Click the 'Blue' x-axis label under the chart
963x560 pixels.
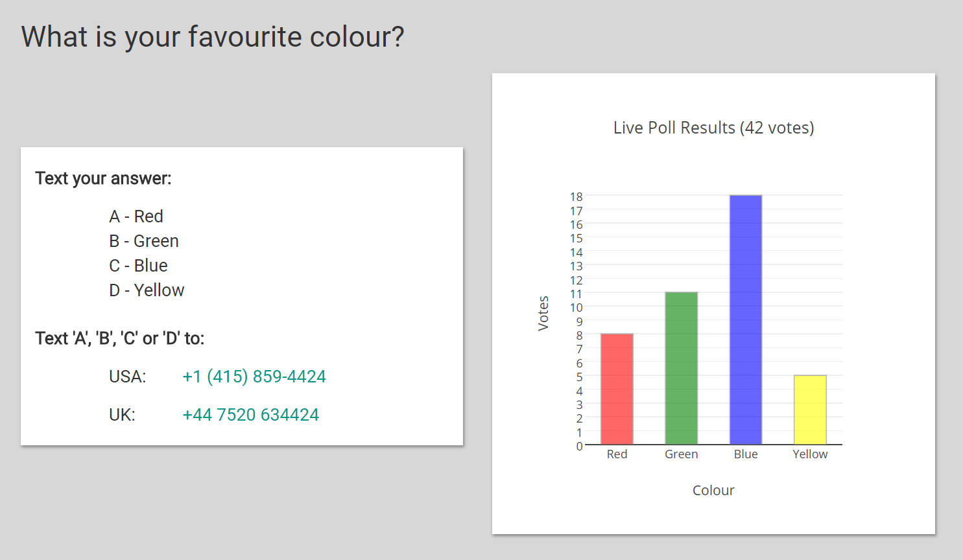(746, 454)
